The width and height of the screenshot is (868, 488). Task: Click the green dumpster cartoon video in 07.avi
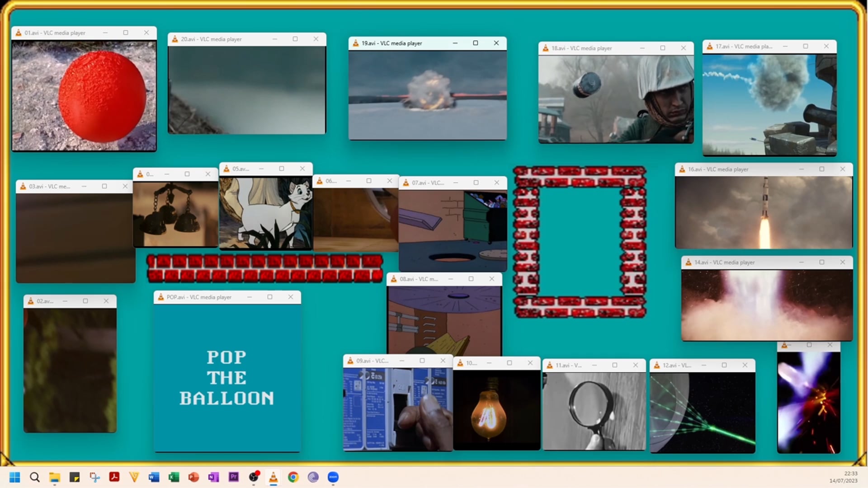[453, 230]
